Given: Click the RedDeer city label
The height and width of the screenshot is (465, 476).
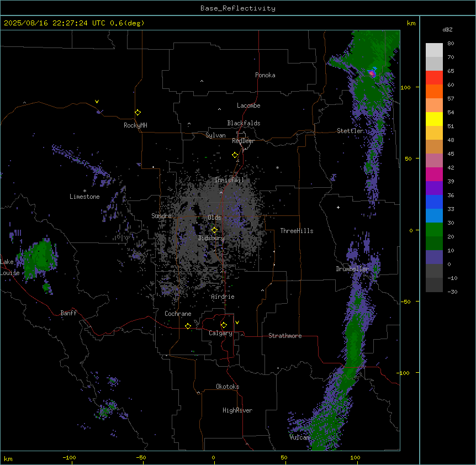Looking at the screenshot, I should [x=243, y=141].
